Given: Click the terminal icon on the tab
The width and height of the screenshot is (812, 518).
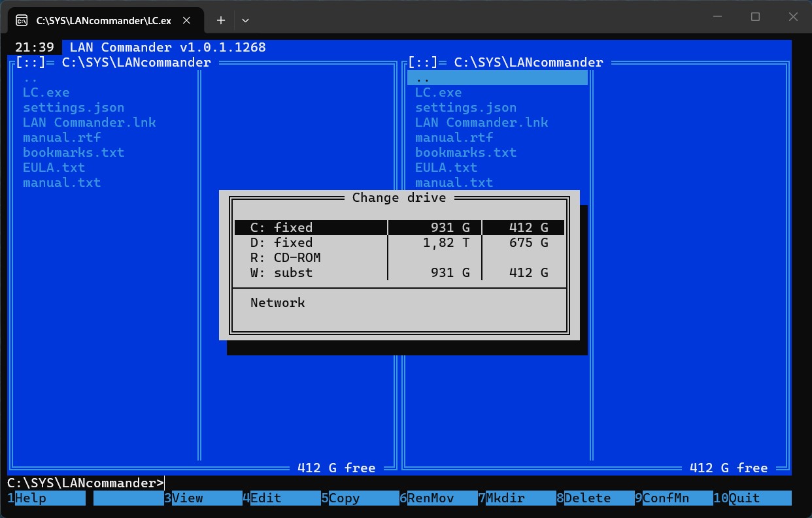Looking at the screenshot, I should point(22,20).
